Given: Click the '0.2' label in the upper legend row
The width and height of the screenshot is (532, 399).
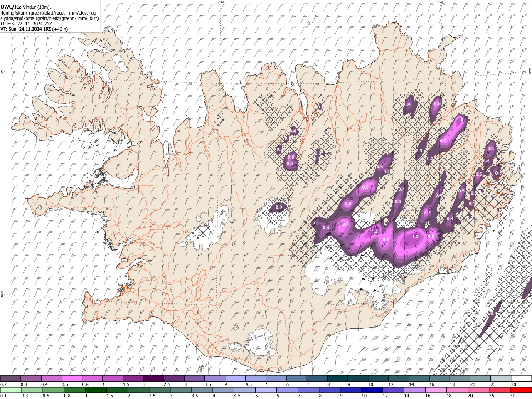Looking at the screenshot, I should [3, 385].
